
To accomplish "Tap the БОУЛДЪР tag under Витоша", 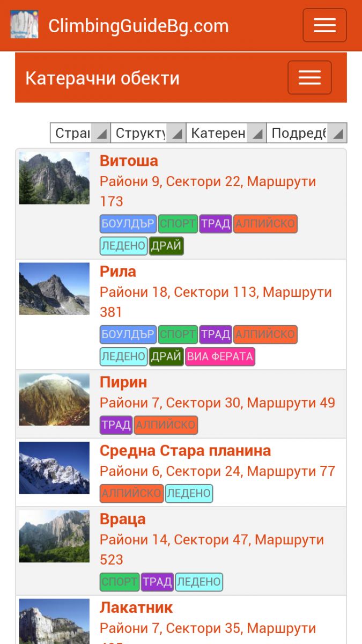I will click(x=128, y=224).
